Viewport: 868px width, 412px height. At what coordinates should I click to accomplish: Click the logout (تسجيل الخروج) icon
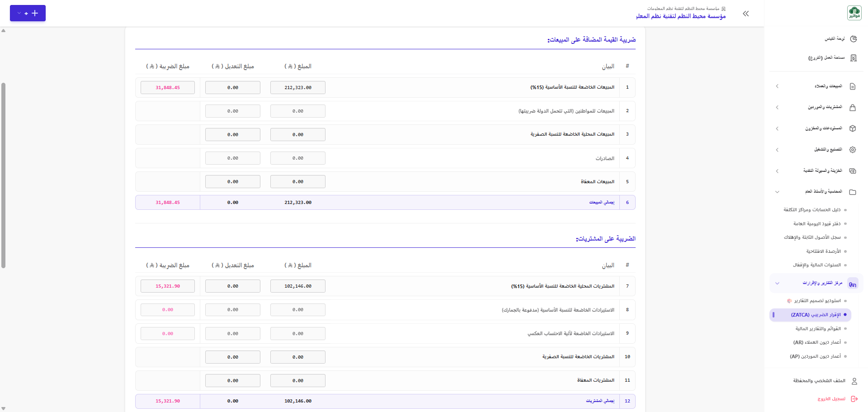click(854, 399)
